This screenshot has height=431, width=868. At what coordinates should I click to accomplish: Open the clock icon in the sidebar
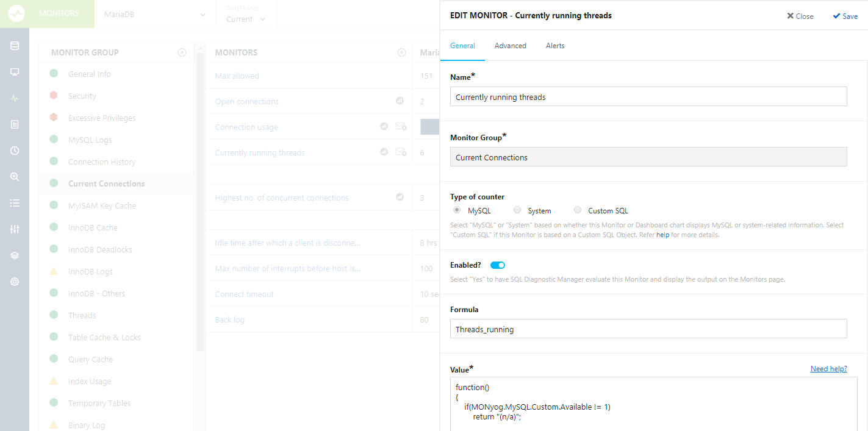click(15, 151)
